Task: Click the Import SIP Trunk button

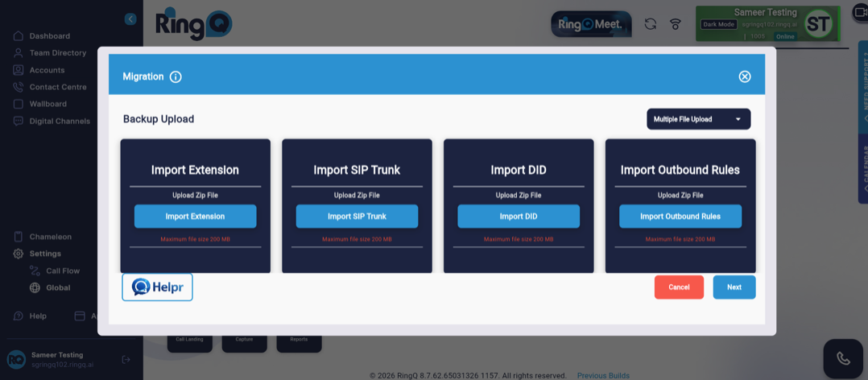Action: 357,217
